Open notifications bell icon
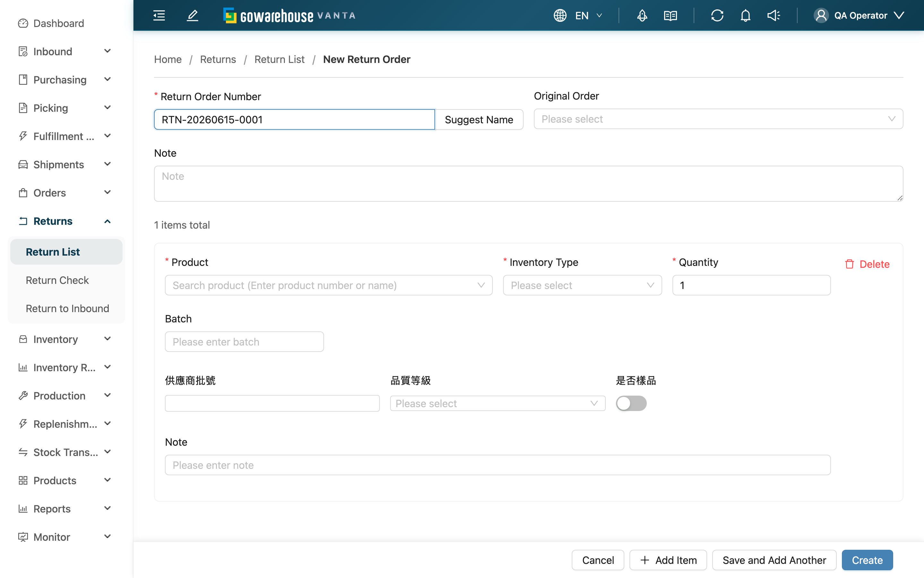Image resolution: width=924 pixels, height=578 pixels. 745,15
